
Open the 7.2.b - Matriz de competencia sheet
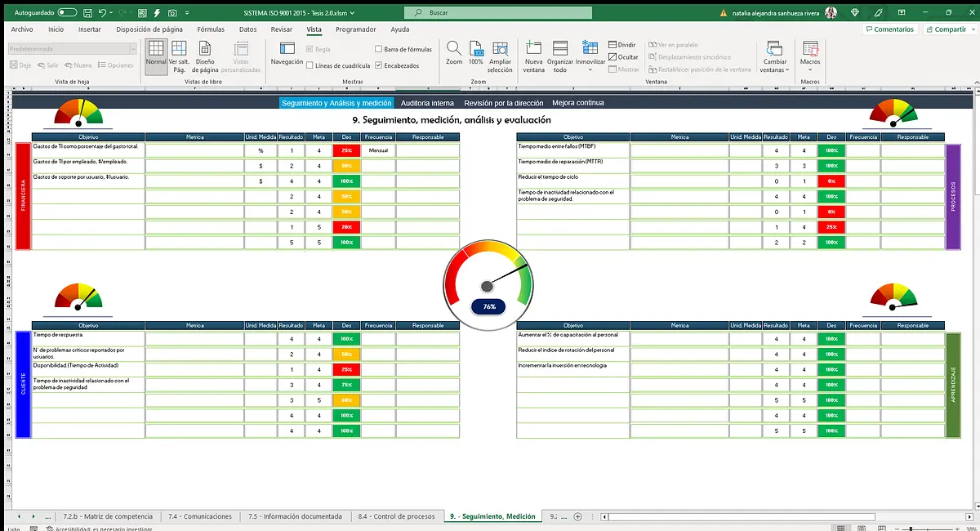[108, 516]
